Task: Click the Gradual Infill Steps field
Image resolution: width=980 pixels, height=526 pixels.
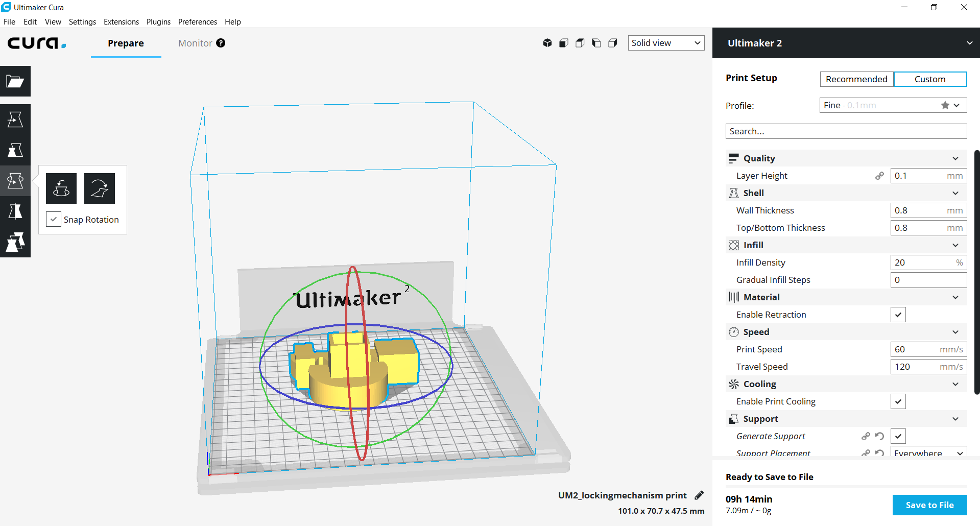Action: [928, 280]
